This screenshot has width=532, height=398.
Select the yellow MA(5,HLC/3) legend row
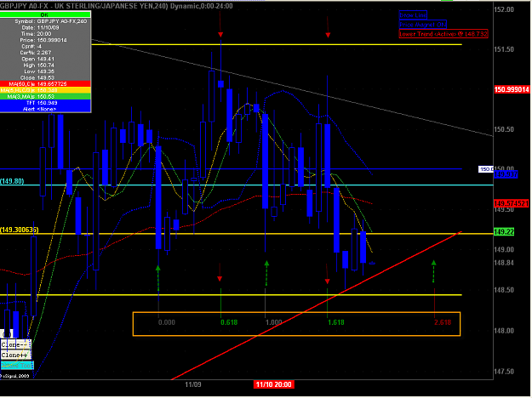[x=45, y=90]
